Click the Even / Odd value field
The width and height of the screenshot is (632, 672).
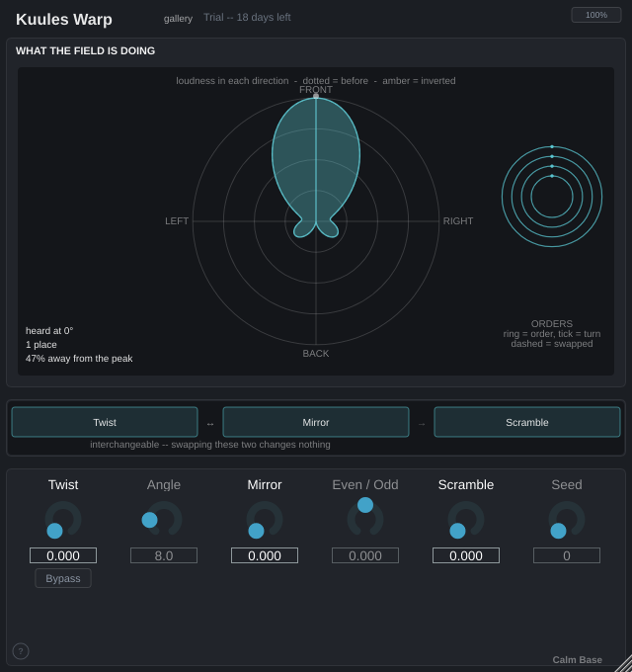364,555
